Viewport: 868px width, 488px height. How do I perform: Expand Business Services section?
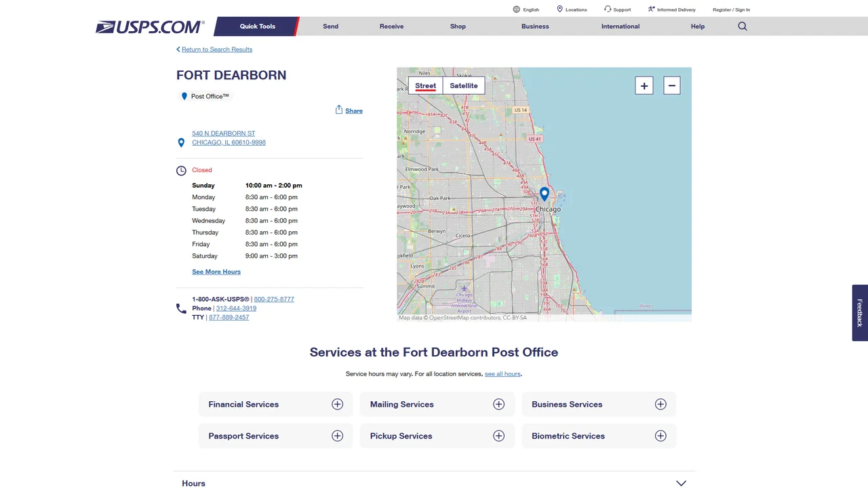click(599, 404)
